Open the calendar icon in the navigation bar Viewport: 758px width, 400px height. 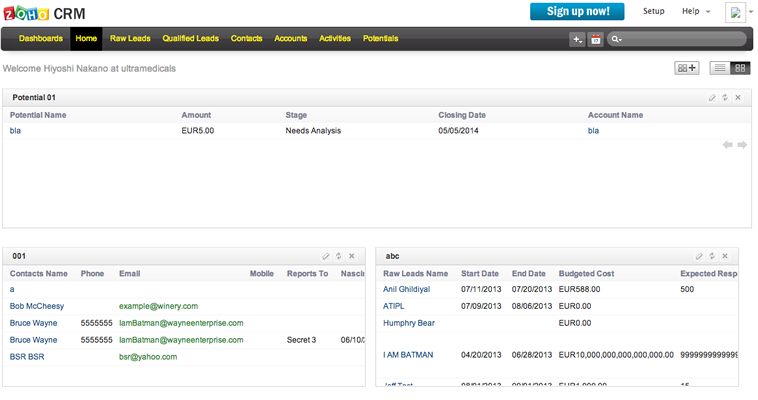(596, 39)
